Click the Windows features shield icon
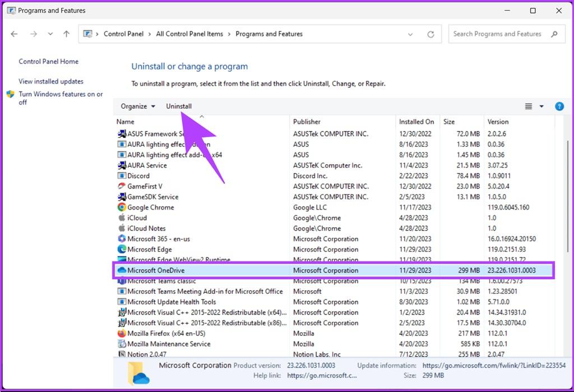The width and height of the screenshot is (574, 392). 11,94
